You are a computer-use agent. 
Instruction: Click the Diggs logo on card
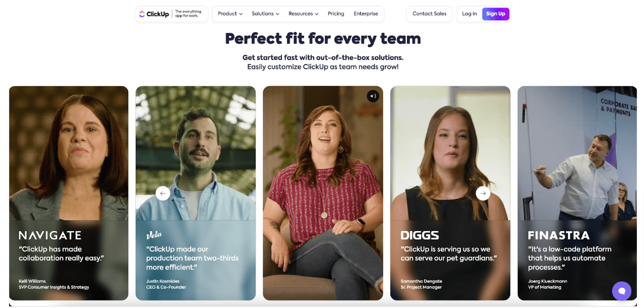coord(420,235)
